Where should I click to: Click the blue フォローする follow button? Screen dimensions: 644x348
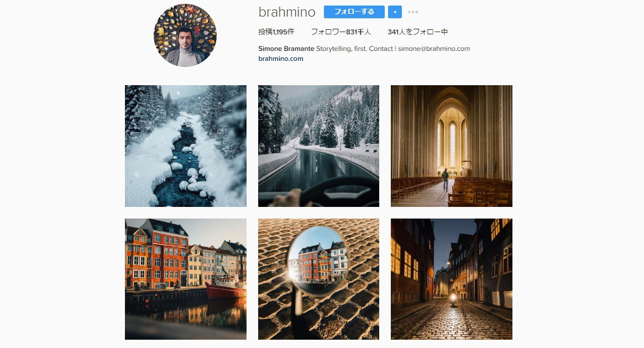(354, 12)
